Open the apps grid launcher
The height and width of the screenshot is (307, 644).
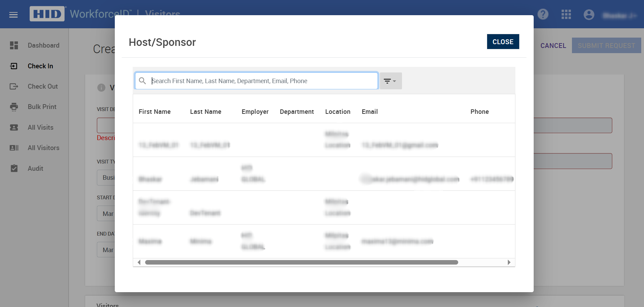pyautogui.click(x=566, y=14)
